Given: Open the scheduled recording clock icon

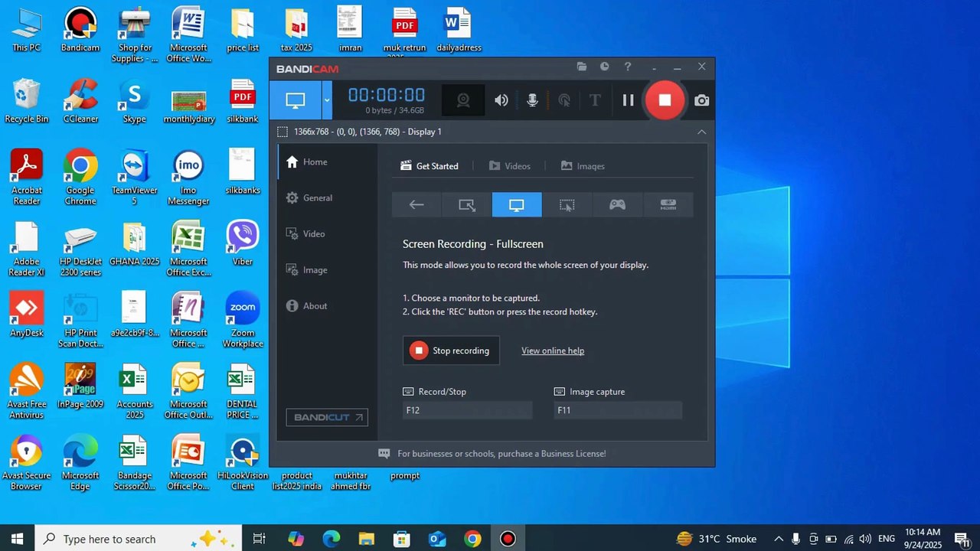Looking at the screenshot, I should pos(605,67).
